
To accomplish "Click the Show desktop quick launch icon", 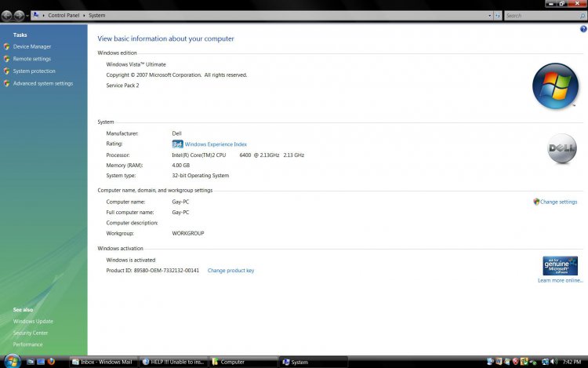I will (31, 362).
